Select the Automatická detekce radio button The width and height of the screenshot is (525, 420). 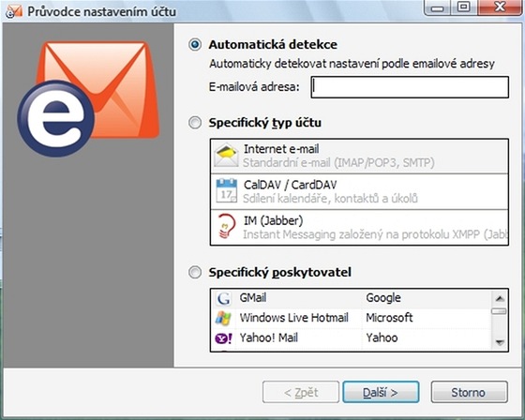195,45
